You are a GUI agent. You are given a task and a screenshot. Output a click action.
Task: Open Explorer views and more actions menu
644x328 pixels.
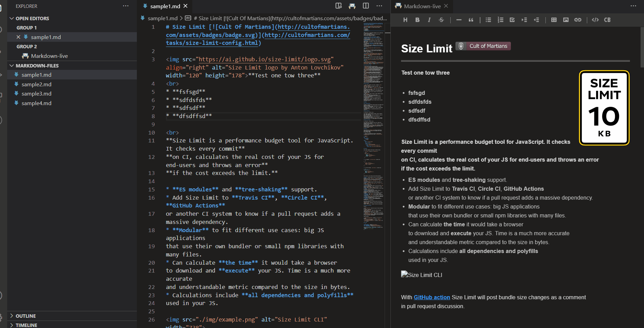126,6
